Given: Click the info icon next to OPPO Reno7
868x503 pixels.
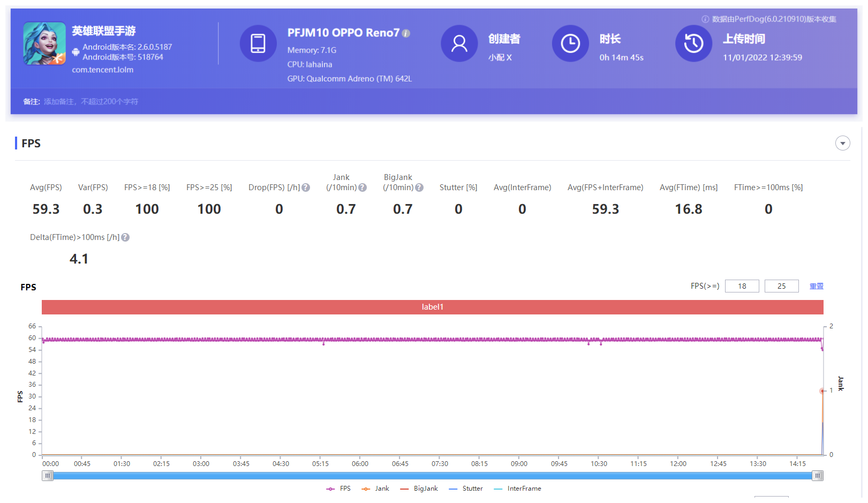Looking at the screenshot, I should [406, 33].
